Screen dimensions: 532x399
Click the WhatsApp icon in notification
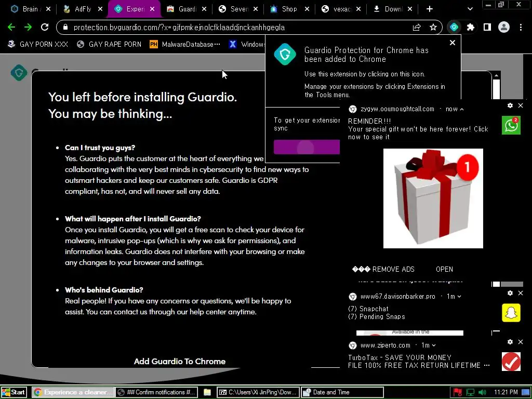(511, 125)
